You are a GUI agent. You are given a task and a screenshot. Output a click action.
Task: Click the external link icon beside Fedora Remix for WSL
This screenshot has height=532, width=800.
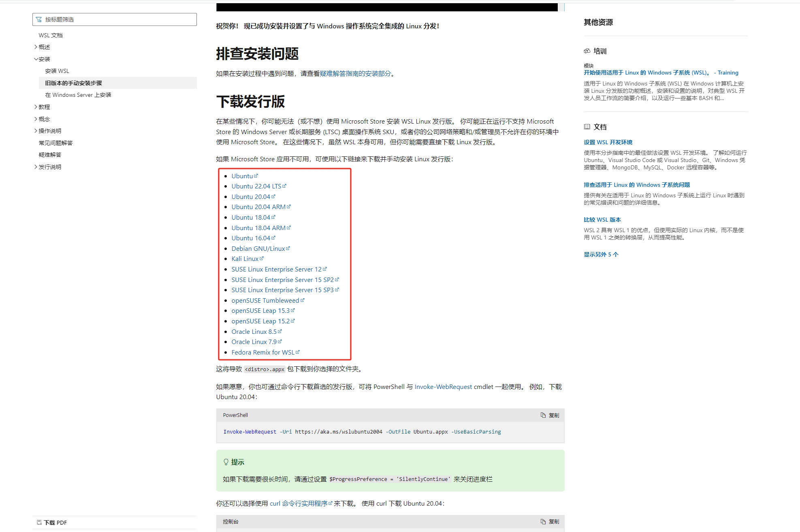298,352
